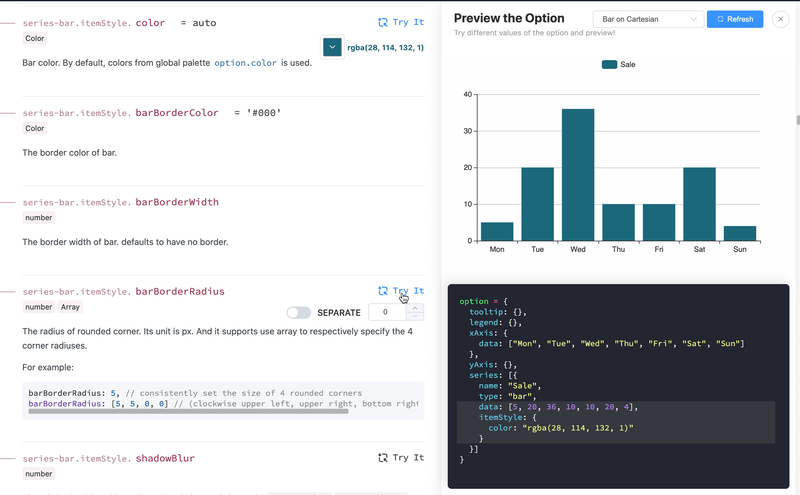Image resolution: width=800 pixels, height=495 pixels.
Task: Click the Color type tag under barBorderColor
Action: (x=35, y=128)
